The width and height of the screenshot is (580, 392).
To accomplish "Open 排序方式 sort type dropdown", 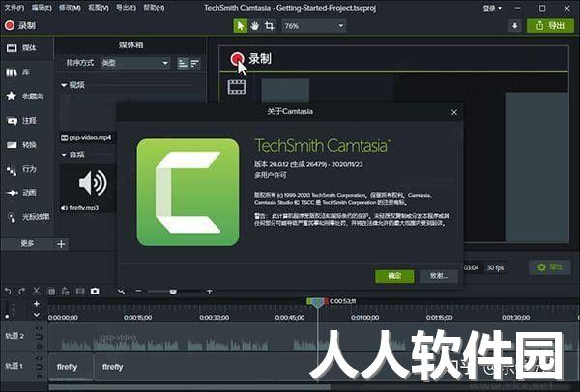I will pyautogui.click(x=135, y=63).
